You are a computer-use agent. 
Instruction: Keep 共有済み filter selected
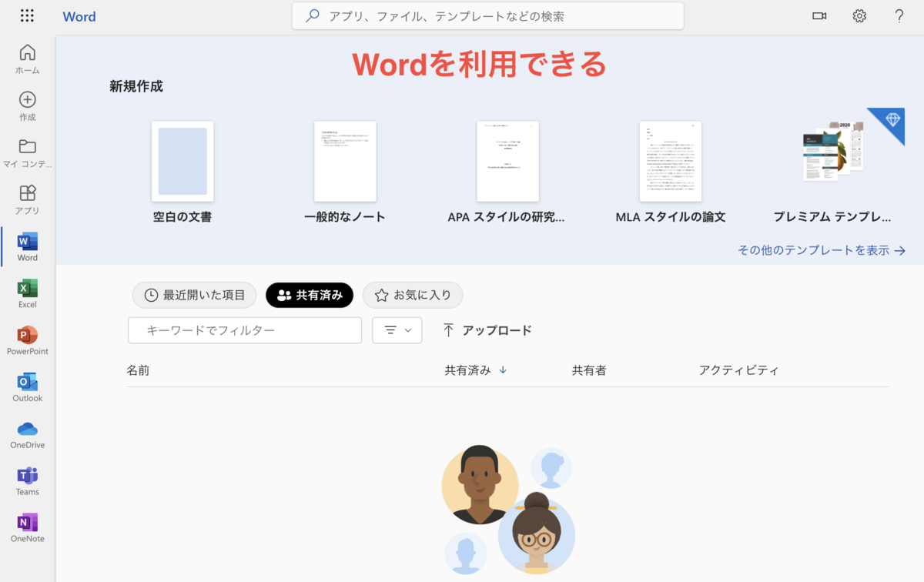310,295
